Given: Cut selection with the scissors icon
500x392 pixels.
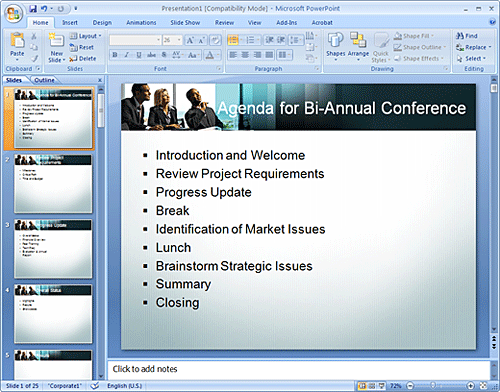Looking at the screenshot, I should tap(34, 36).
